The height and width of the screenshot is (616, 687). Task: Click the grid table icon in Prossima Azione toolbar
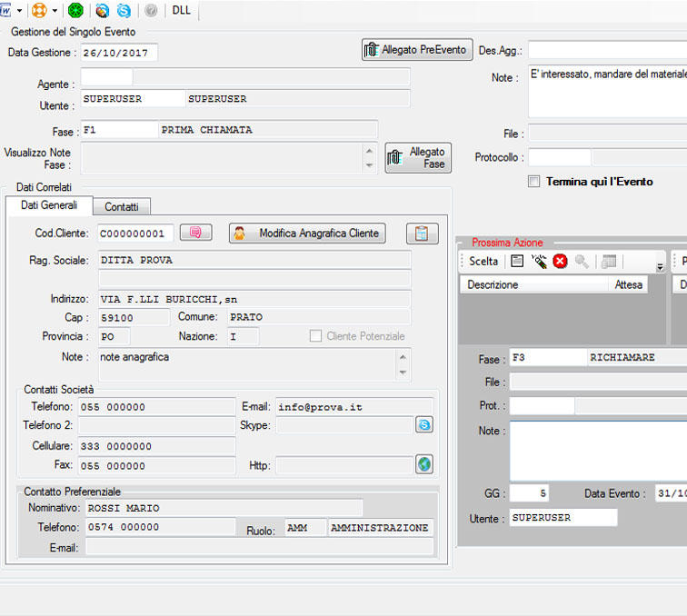click(x=609, y=261)
